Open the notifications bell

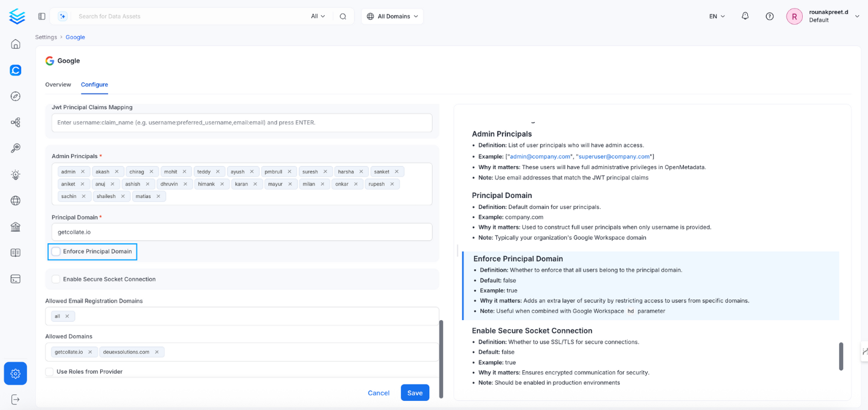(745, 16)
